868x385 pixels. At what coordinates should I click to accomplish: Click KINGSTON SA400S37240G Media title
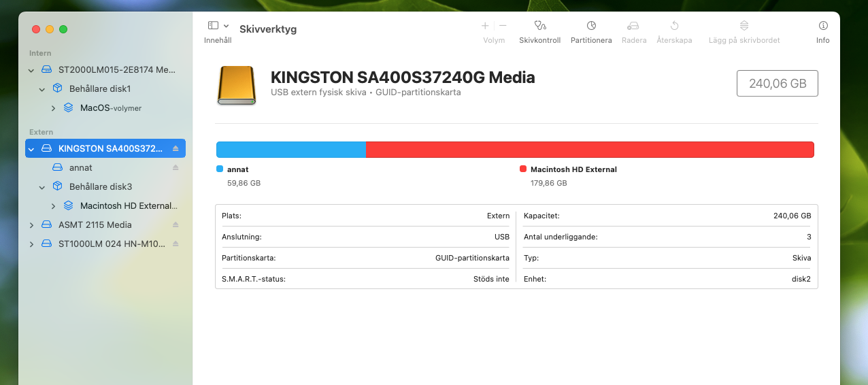[403, 78]
